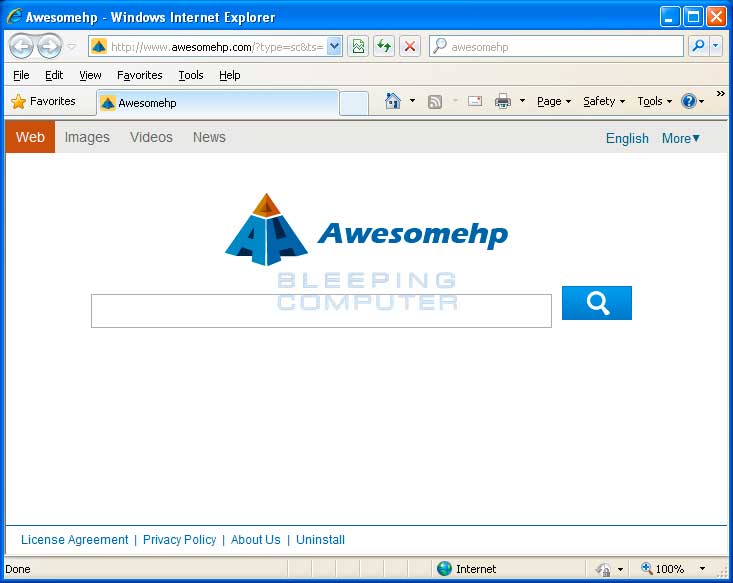Expand the address bar URL dropdown
The height and width of the screenshot is (583, 733).
point(334,46)
